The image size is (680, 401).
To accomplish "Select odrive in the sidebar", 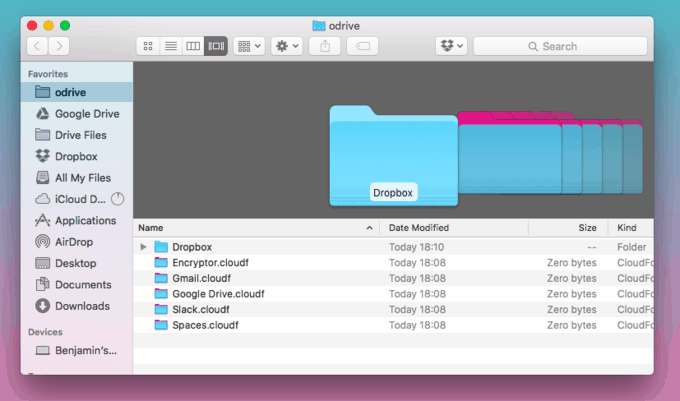I will coord(77,92).
